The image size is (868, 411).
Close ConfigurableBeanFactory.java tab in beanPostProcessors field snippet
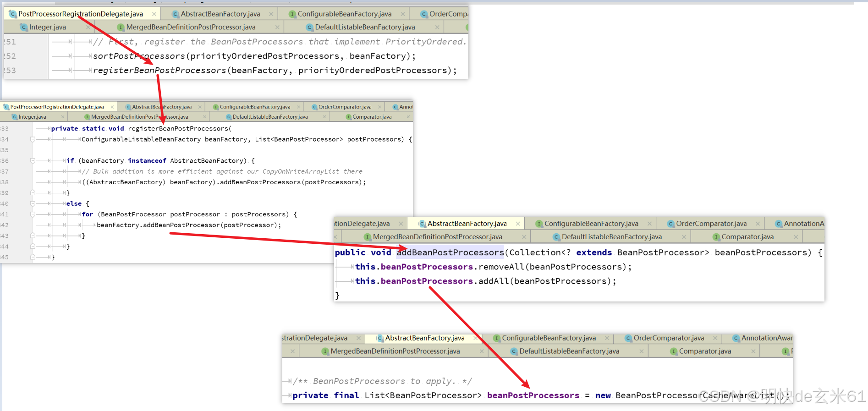pyautogui.click(x=607, y=338)
